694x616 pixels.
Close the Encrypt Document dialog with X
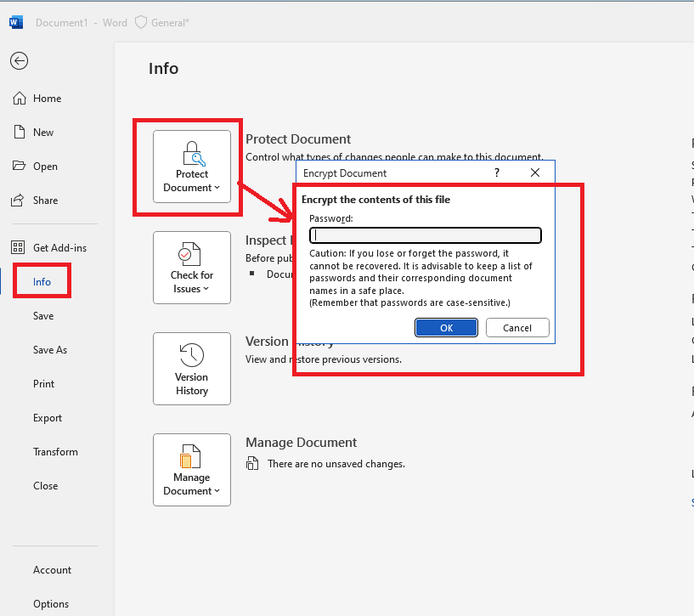535,172
